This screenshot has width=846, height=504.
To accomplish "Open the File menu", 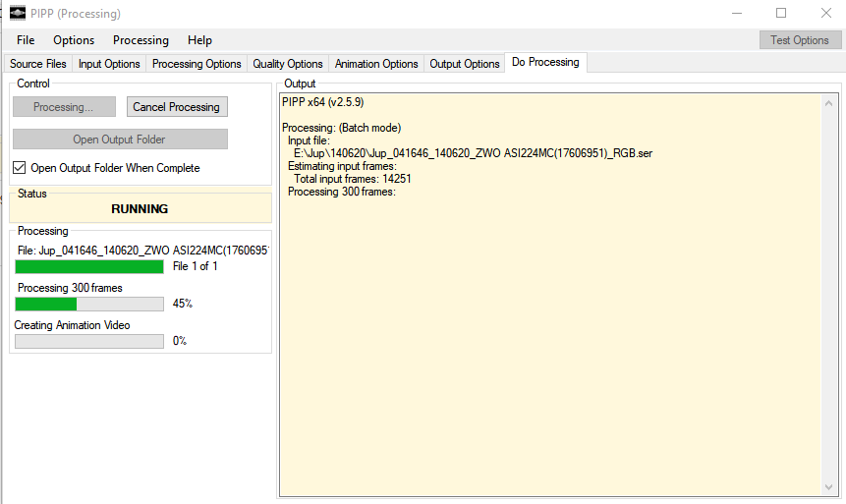I will [x=26, y=40].
